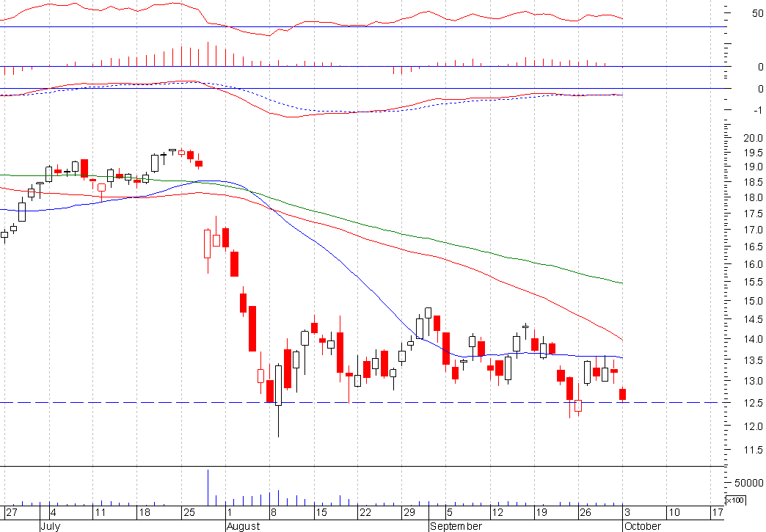The image size is (766, 532).
Task: Click the August 22 date label
Action: click(x=365, y=512)
